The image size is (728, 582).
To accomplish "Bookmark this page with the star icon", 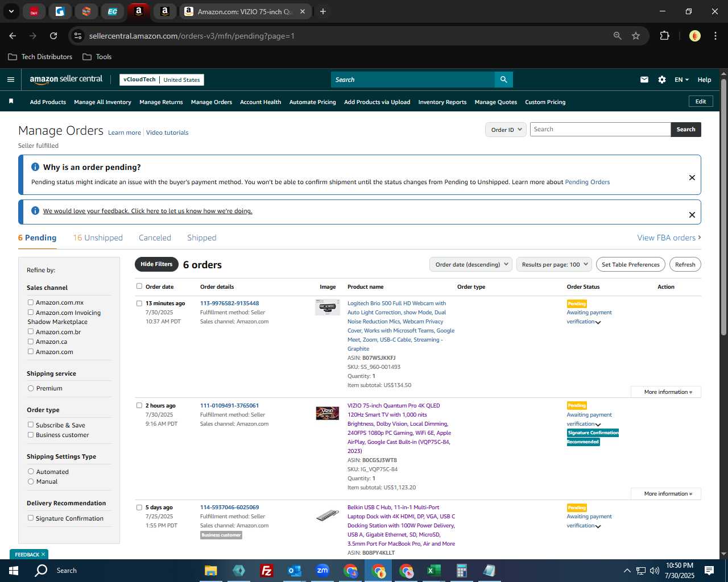I will click(x=636, y=36).
